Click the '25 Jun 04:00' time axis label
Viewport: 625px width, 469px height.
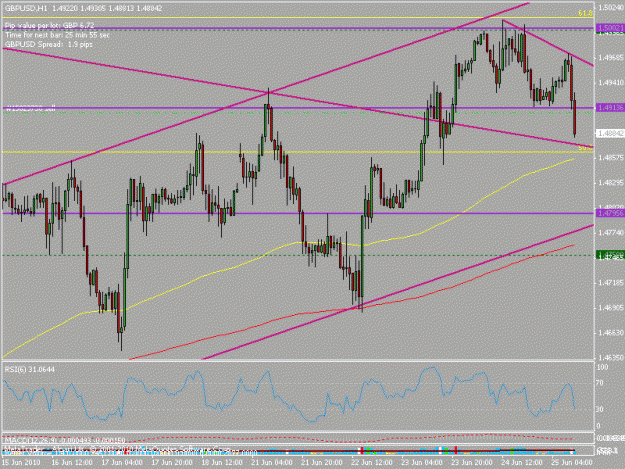point(572,462)
